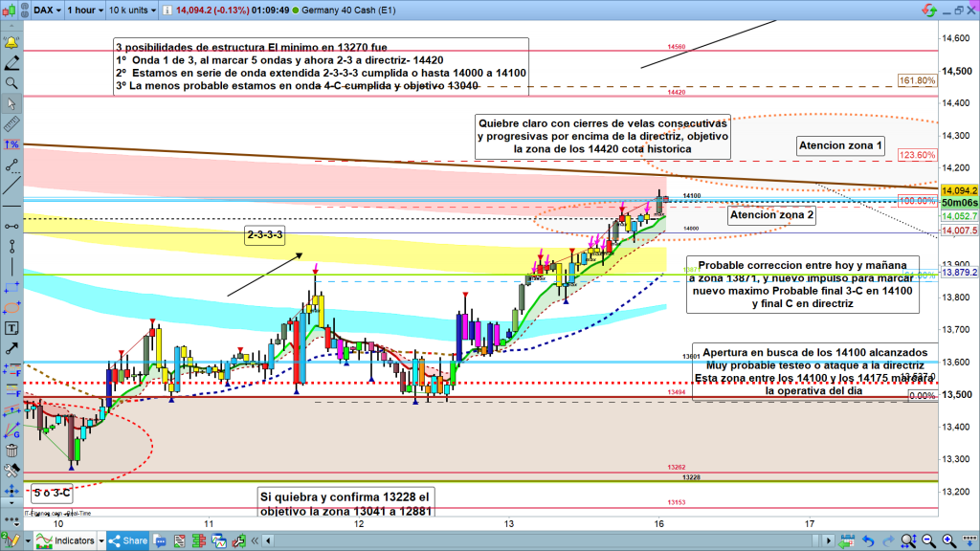This screenshot has height=551, width=980.
Task: Click the Share button
Action: tap(128, 541)
